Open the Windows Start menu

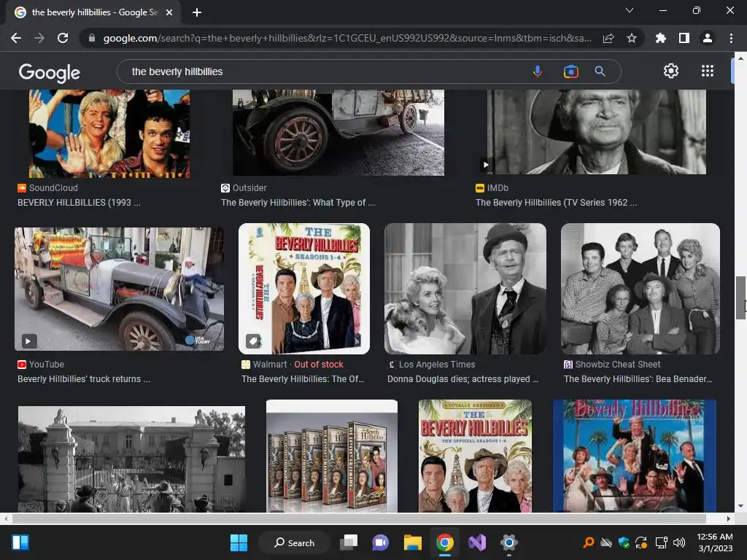pyautogui.click(x=239, y=542)
